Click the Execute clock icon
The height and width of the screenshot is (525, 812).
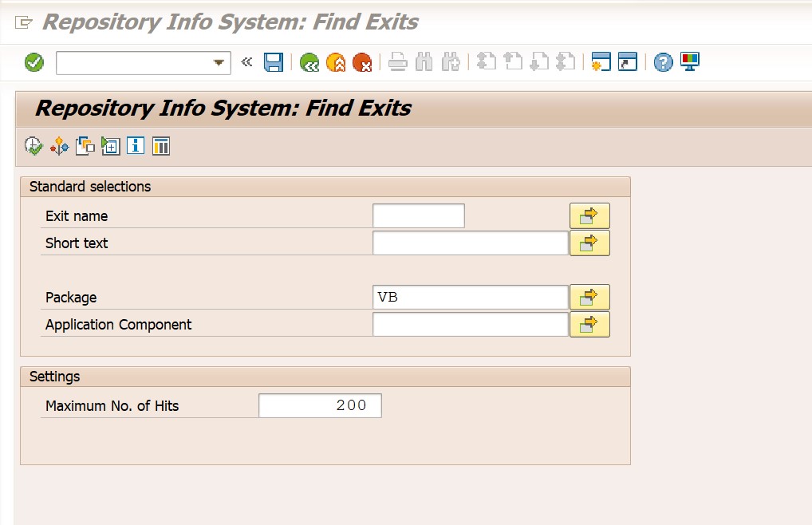coord(34,146)
